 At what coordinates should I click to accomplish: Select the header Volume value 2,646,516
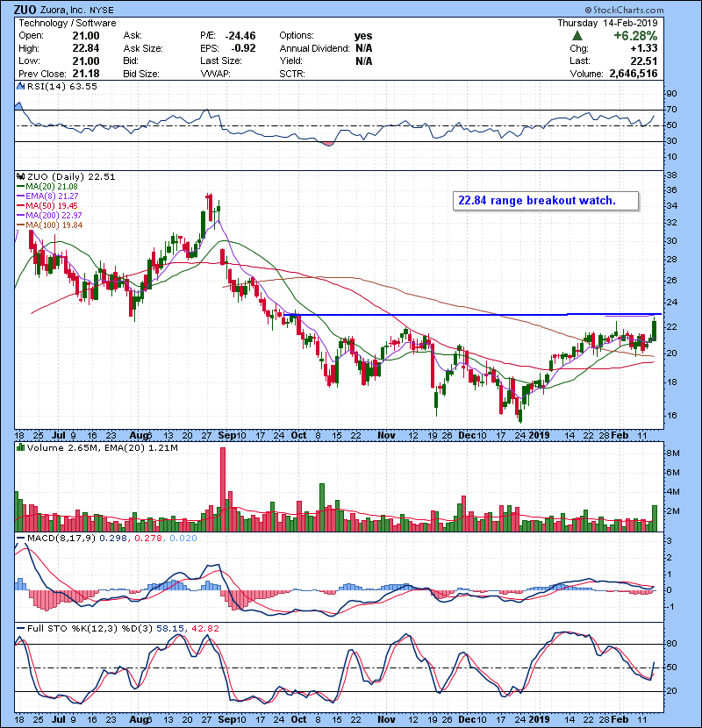point(634,74)
